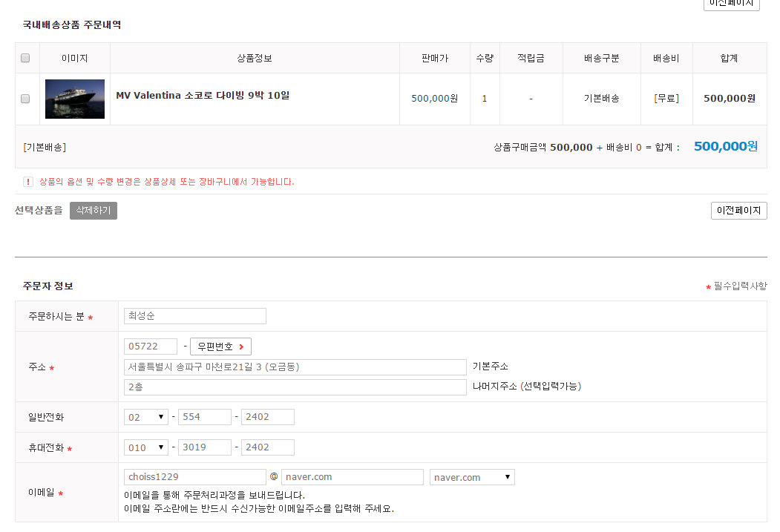Click the 삭제하기 delete button
This screenshot has width=780, height=532.
tap(94, 211)
